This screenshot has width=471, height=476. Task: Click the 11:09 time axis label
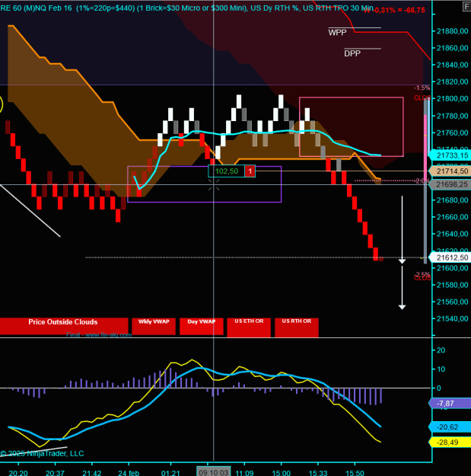pyautogui.click(x=244, y=473)
